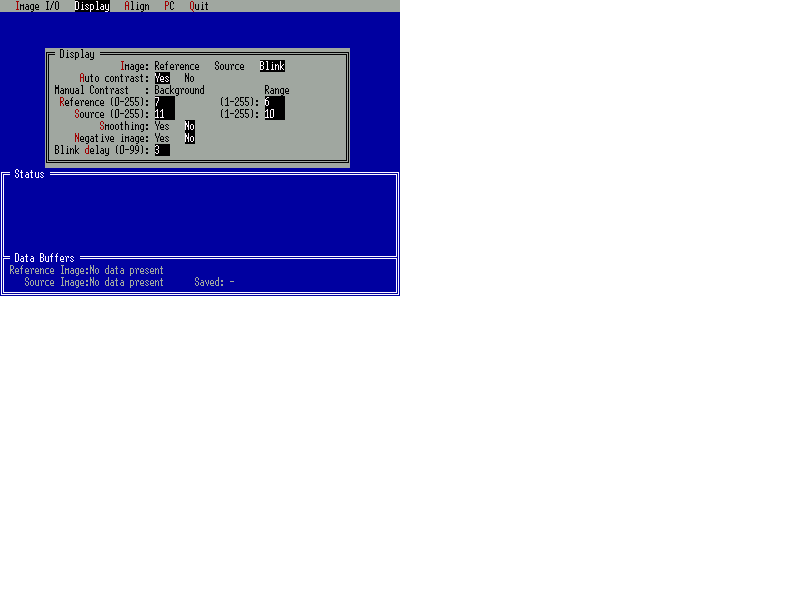The image size is (800, 600).
Task: Open the PC menu
Action: (x=169, y=6)
